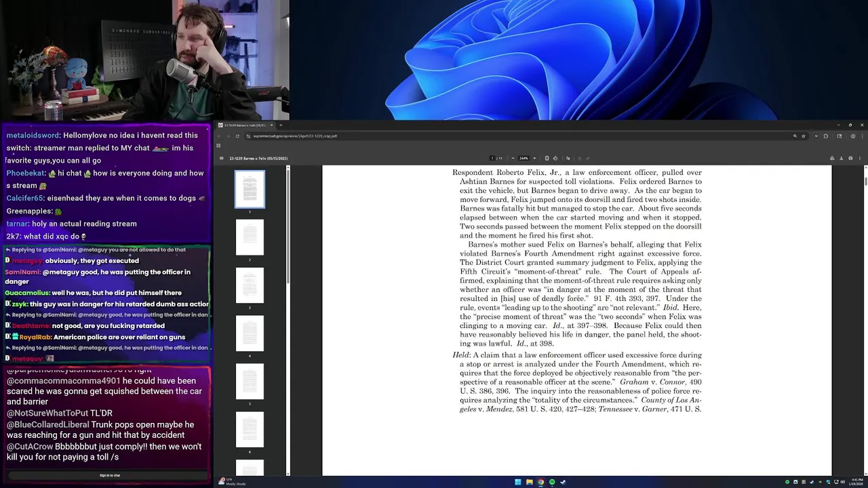Toggle the PDF sidebar menu icon
Image resolution: width=868 pixels, height=488 pixels.
click(221, 158)
